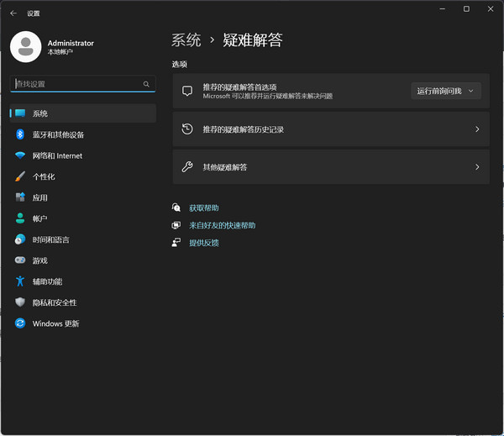The height and width of the screenshot is (436, 504).
Task: Click the 获取帮助 link
Action: [204, 207]
